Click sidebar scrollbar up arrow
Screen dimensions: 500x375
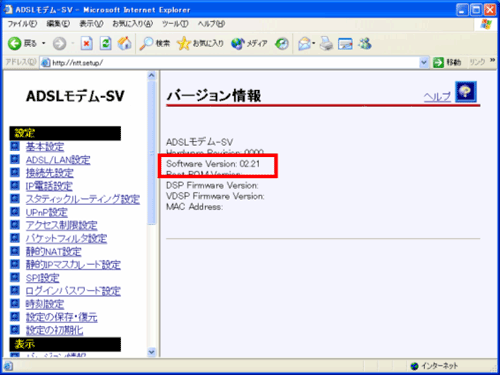click(152, 76)
